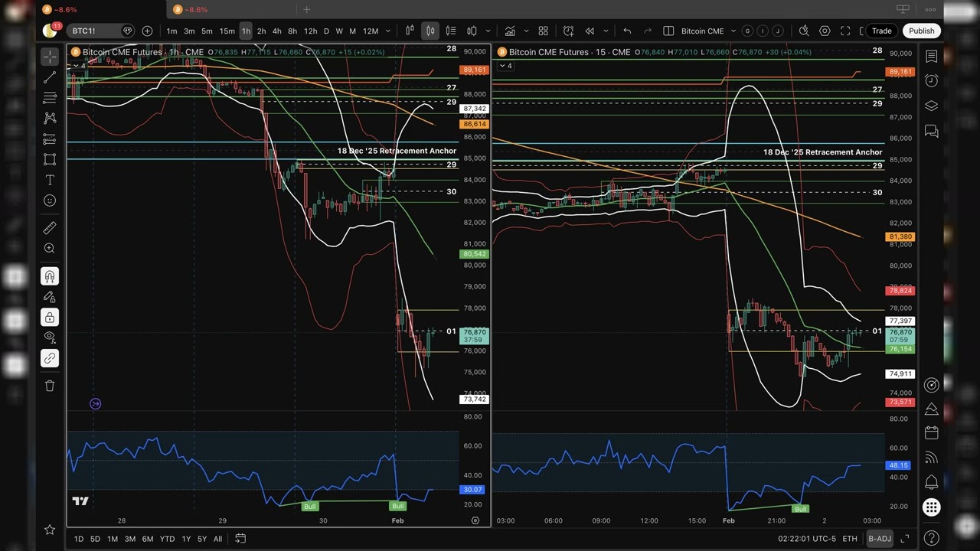Image resolution: width=980 pixels, height=551 pixels.
Task: Select the YTD date range
Action: click(x=167, y=539)
